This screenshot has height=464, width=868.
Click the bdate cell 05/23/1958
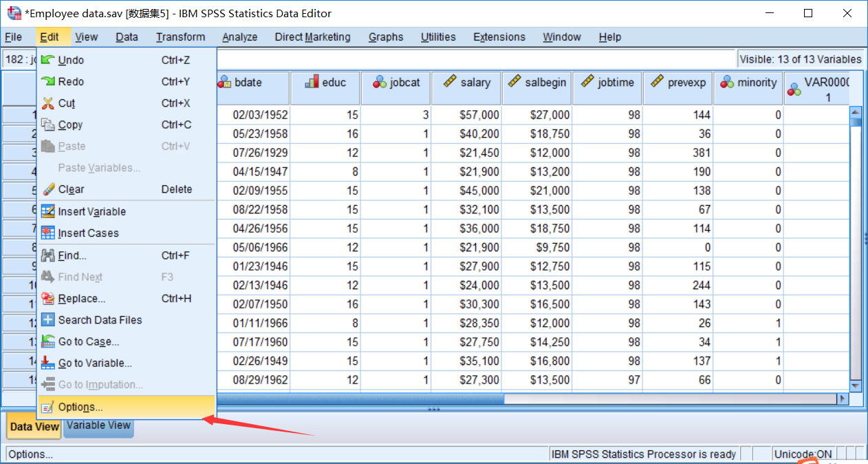pos(252,134)
